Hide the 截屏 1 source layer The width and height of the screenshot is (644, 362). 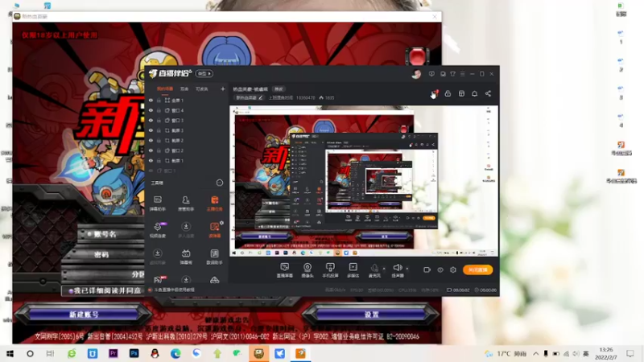coord(151,160)
